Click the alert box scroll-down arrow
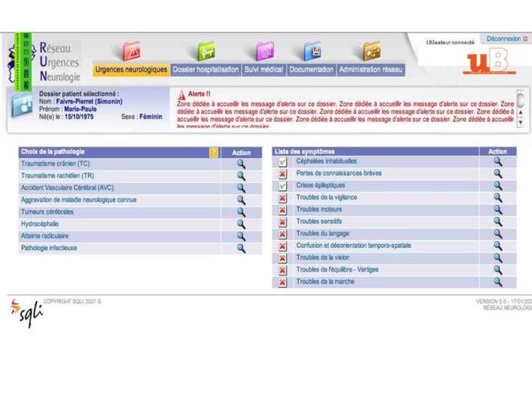This screenshot has width=532, height=399. (520, 122)
